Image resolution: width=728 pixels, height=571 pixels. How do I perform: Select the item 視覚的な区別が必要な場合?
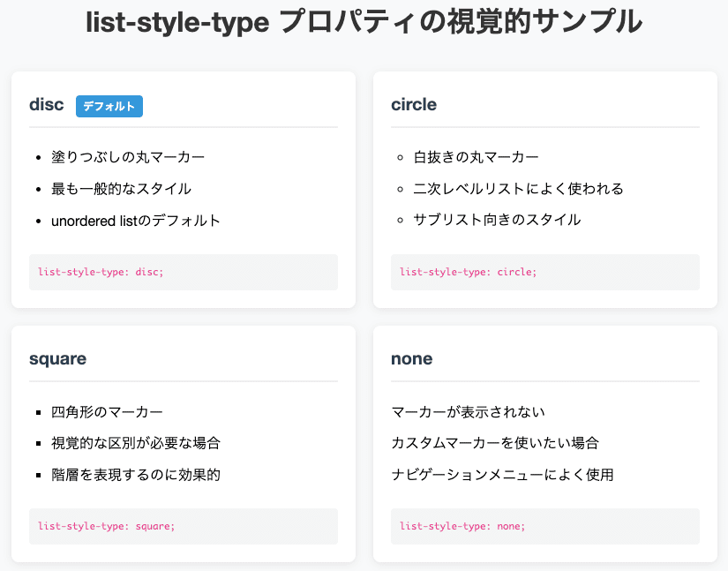136,443
